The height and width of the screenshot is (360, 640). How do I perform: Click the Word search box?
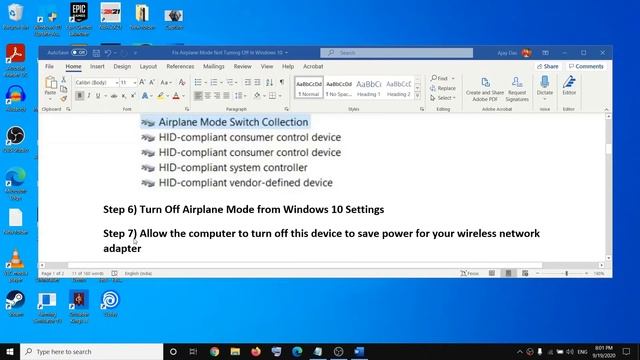(396, 53)
